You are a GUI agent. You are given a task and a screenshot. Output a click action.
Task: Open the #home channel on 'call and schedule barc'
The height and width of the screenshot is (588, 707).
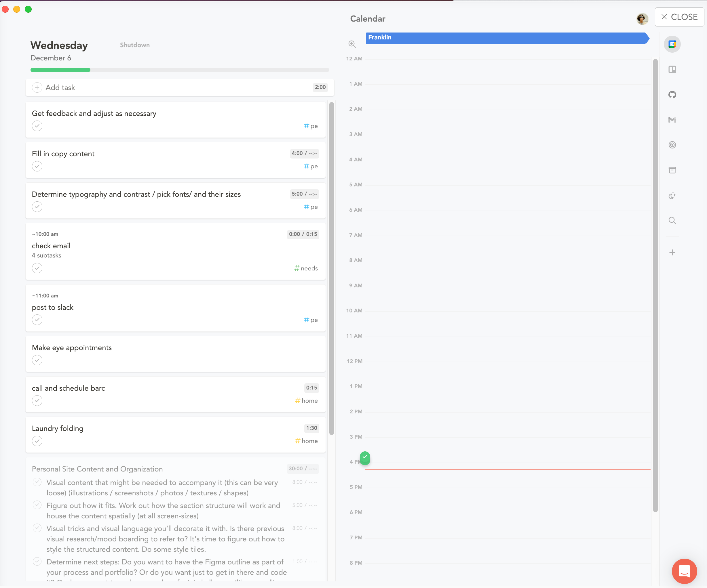tap(306, 401)
